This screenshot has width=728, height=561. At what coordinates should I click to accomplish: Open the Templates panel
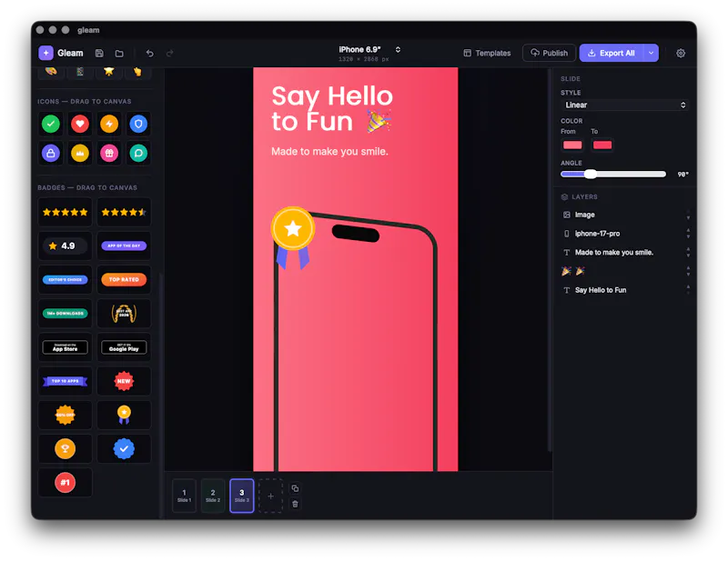point(487,53)
